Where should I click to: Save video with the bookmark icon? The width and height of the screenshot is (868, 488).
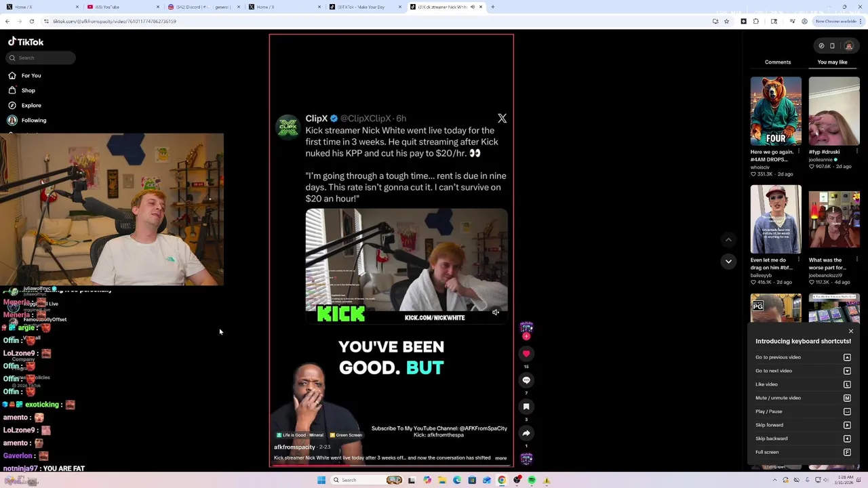point(526,407)
